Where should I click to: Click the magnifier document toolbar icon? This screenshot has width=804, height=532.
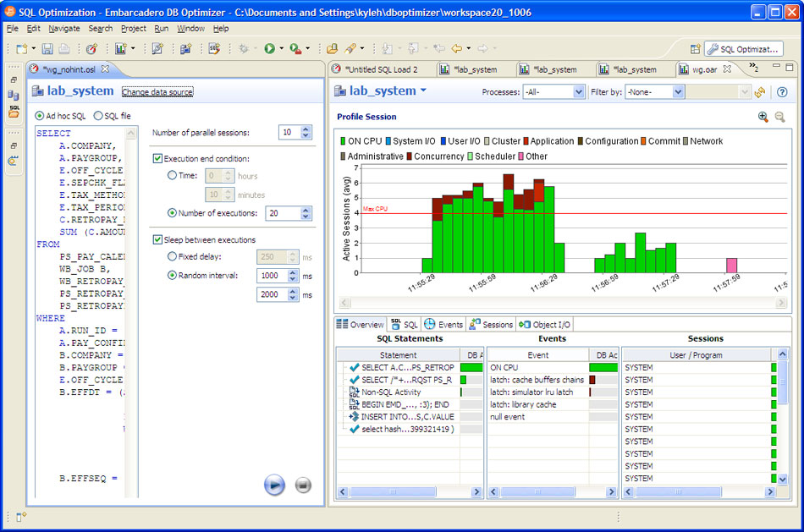click(157, 49)
